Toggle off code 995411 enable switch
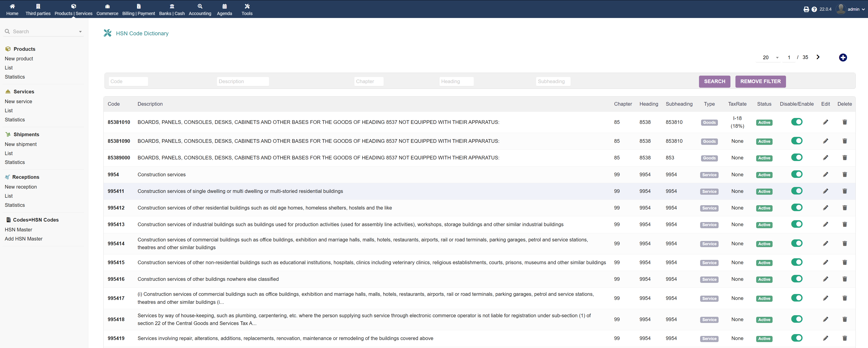Viewport: 868px width, 348px height. 796,191
